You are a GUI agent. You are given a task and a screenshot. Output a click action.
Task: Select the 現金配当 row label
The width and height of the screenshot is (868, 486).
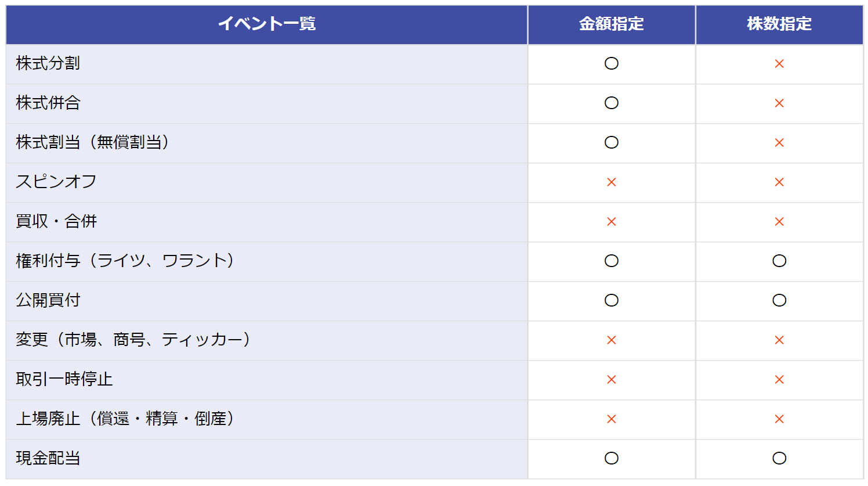[x=48, y=458]
